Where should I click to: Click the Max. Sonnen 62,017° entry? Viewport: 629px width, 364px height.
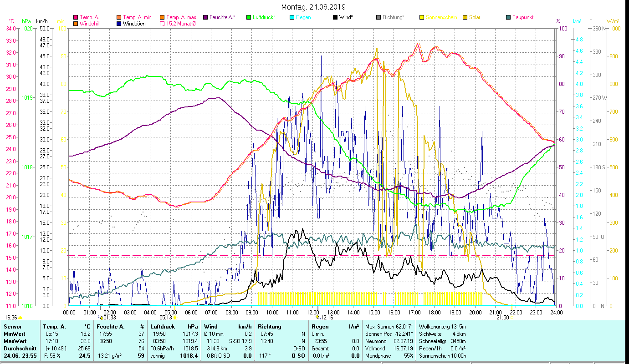389,327
